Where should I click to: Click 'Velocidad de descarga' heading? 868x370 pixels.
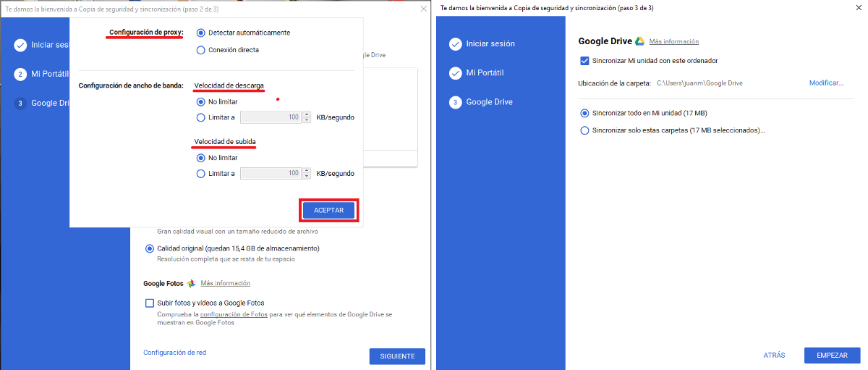pyautogui.click(x=229, y=85)
